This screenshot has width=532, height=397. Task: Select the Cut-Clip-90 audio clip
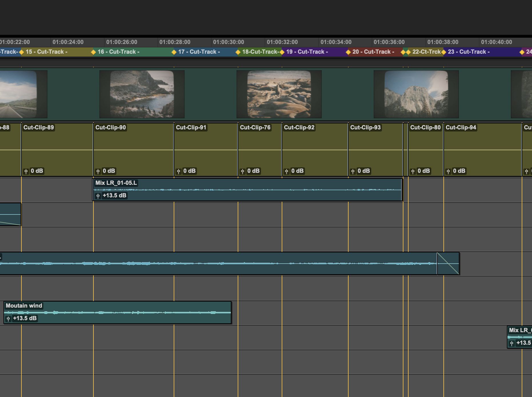pos(133,149)
